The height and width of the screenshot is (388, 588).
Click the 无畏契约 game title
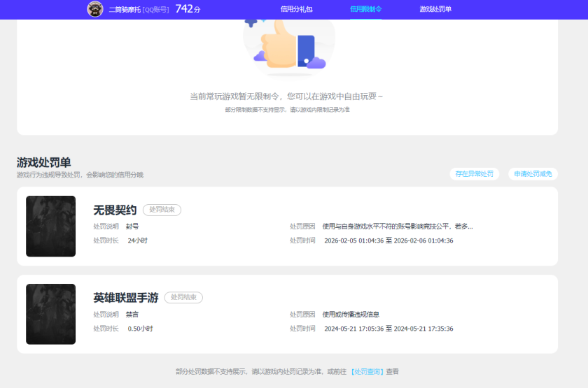[115, 210]
